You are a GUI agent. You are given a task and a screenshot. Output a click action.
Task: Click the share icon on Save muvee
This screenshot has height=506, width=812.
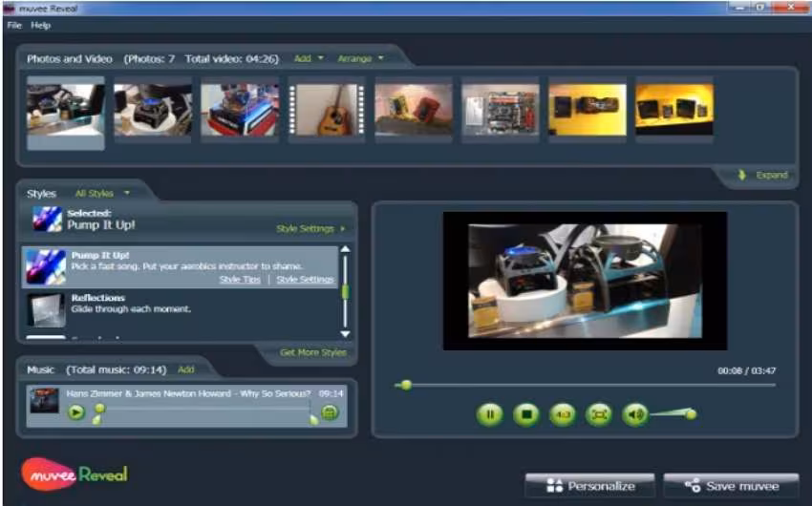[693, 486]
